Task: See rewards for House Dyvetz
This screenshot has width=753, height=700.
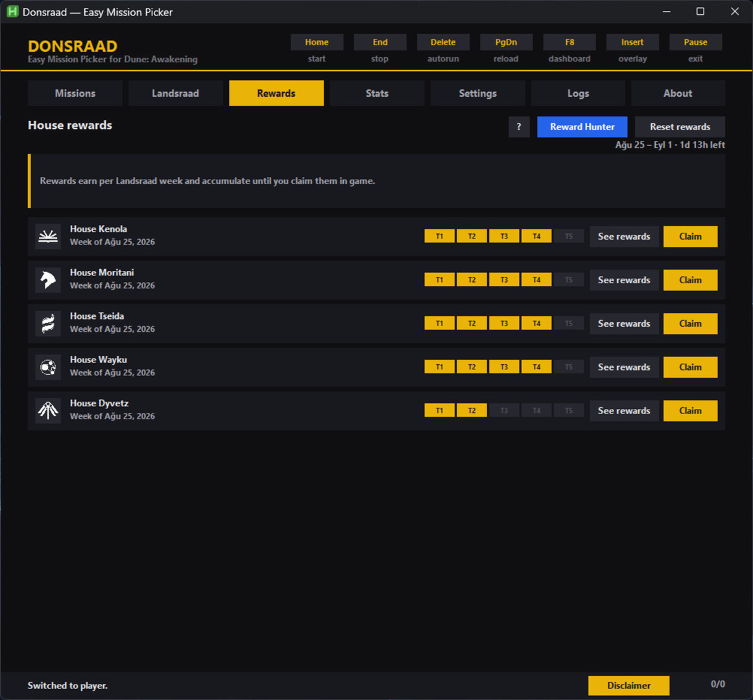Action: click(x=624, y=411)
